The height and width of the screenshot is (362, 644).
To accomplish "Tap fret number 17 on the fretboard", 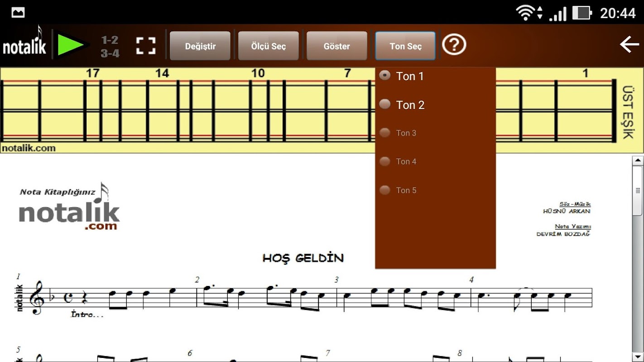I will click(92, 73).
